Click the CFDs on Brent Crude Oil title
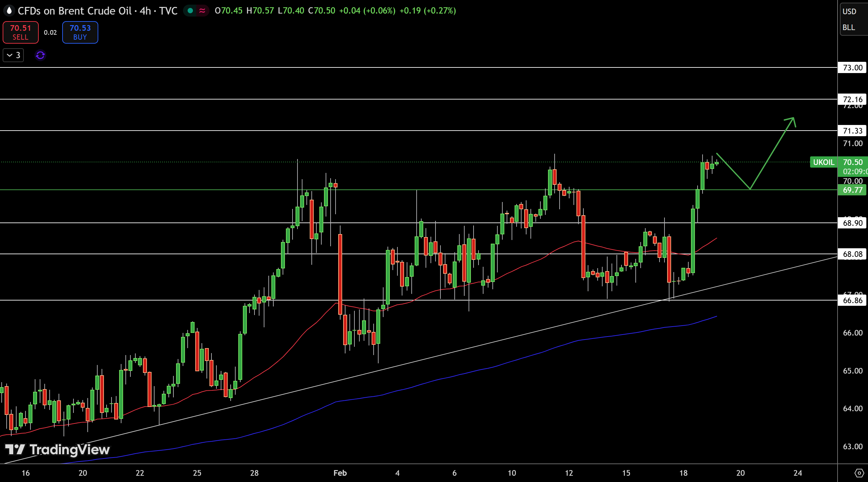 [74, 11]
